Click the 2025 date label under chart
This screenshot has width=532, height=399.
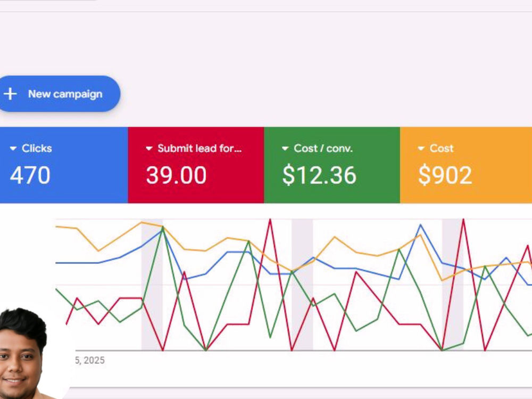(x=90, y=360)
